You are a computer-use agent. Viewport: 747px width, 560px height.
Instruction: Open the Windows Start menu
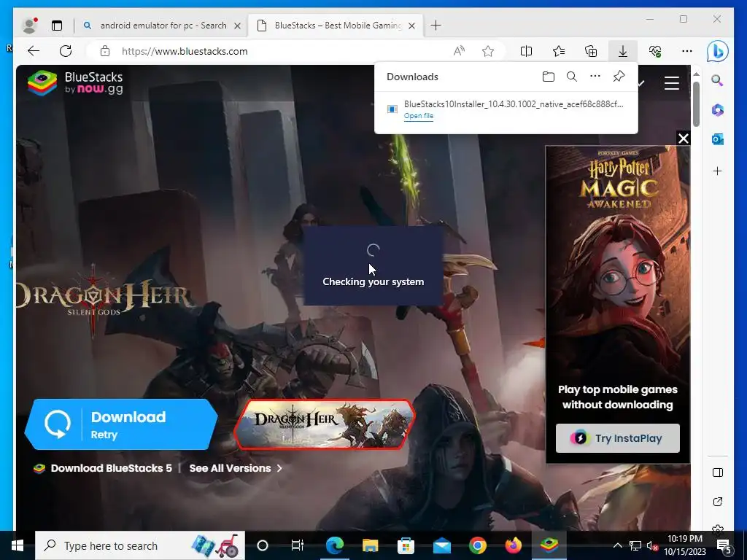click(18, 545)
